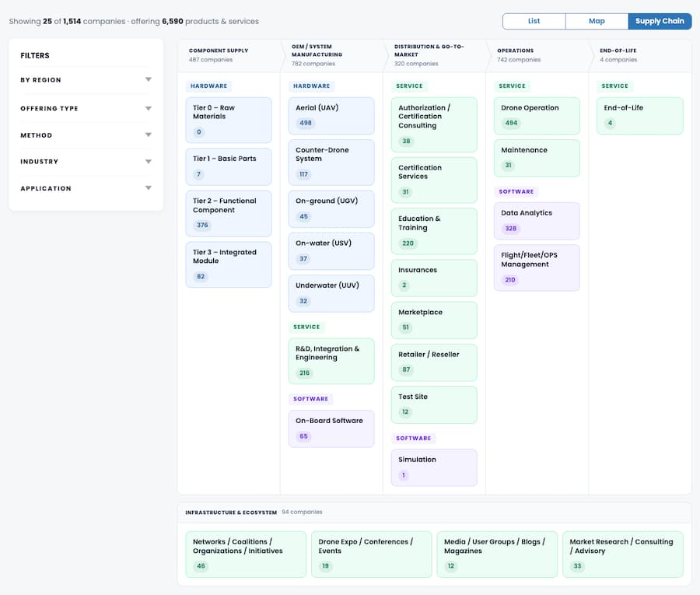
Task: Open the Tier 0 – Raw Materials card
Action: point(229,120)
